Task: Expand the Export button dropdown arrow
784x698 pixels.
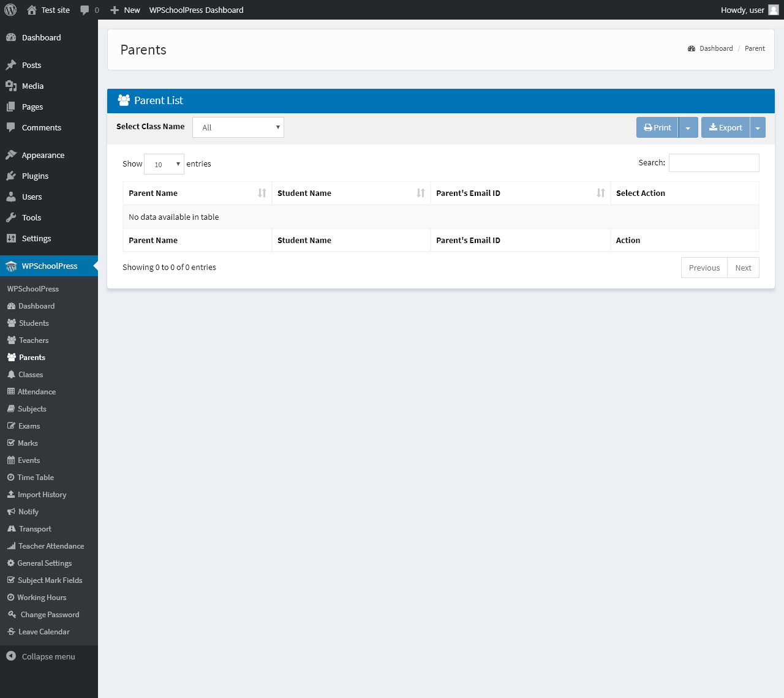Action: (758, 127)
